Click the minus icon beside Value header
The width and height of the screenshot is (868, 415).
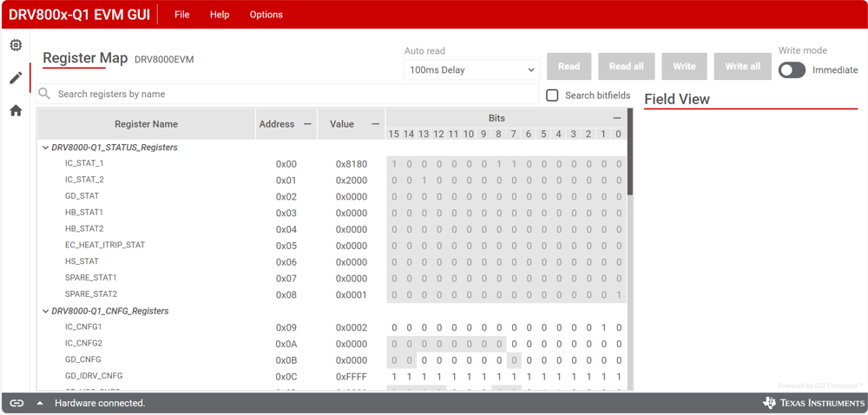point(375,124)
